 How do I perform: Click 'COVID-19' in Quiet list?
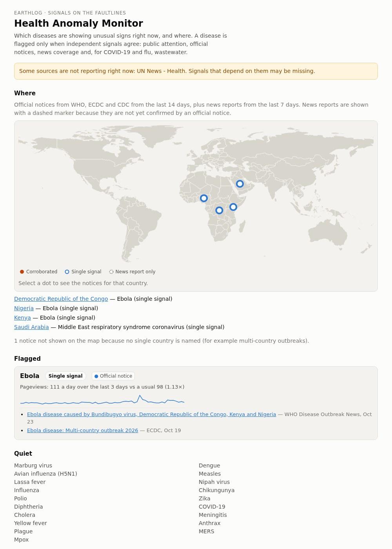212,507
